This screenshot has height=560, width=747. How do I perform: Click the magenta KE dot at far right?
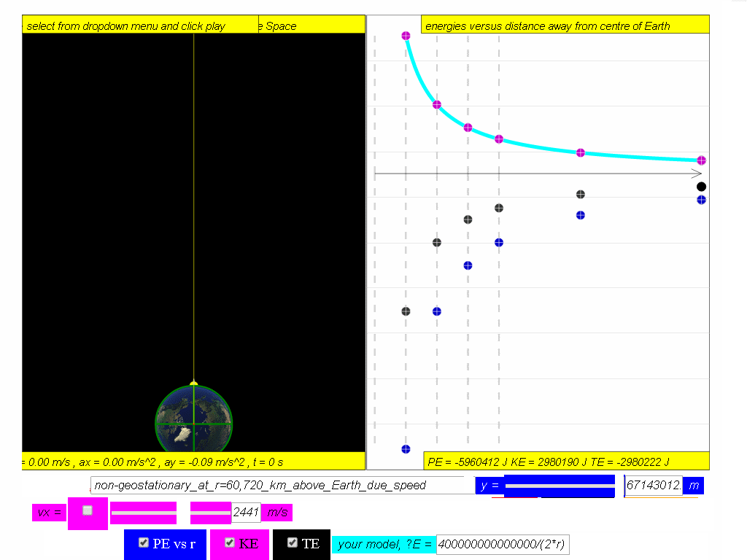pos(701,160)
